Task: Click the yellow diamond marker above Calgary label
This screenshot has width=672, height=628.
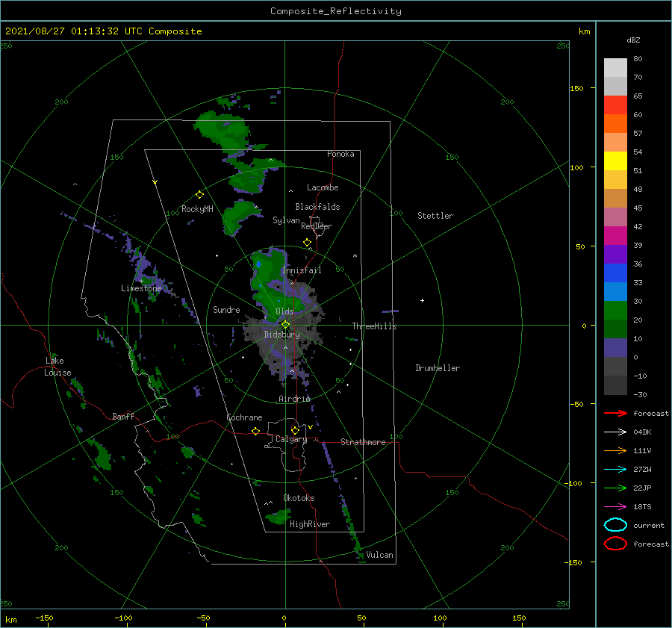Action: (x=295, y=430)
